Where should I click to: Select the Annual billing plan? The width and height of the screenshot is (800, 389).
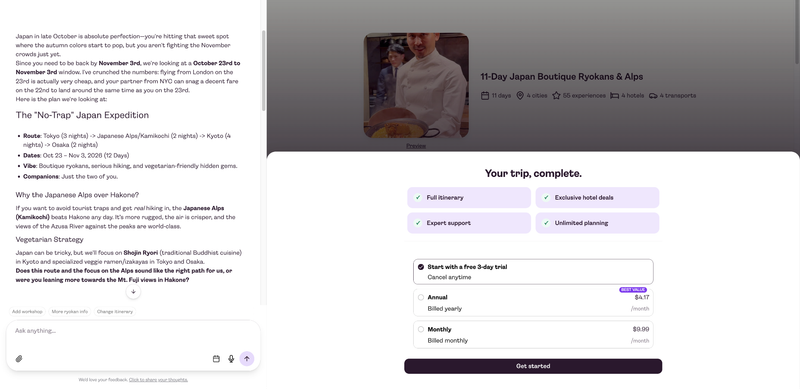(533, 303)
